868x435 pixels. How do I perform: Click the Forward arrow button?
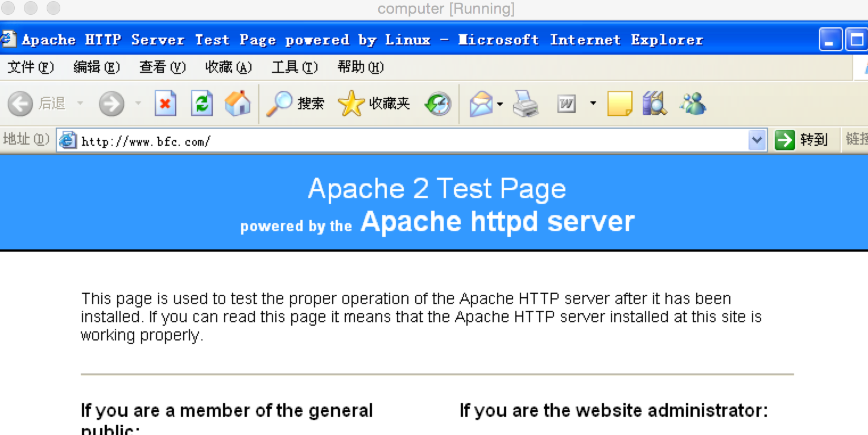(111, 104)
